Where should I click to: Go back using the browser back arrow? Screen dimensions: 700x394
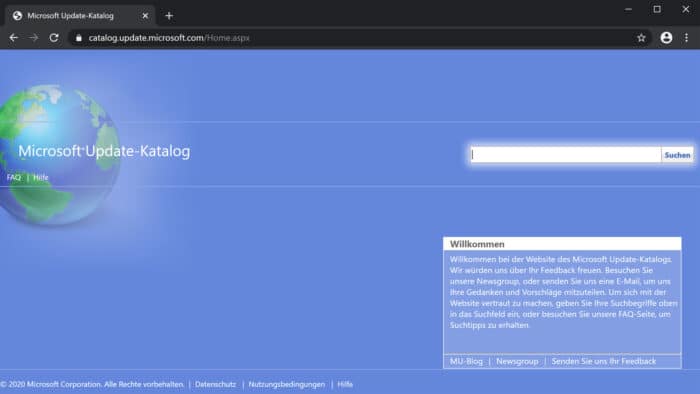point(13,38)
